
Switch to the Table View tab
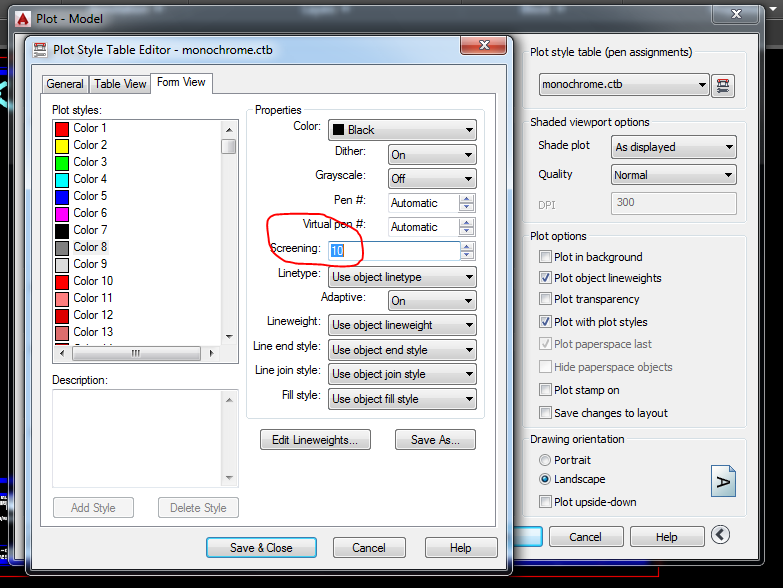[x=120, y=84]
